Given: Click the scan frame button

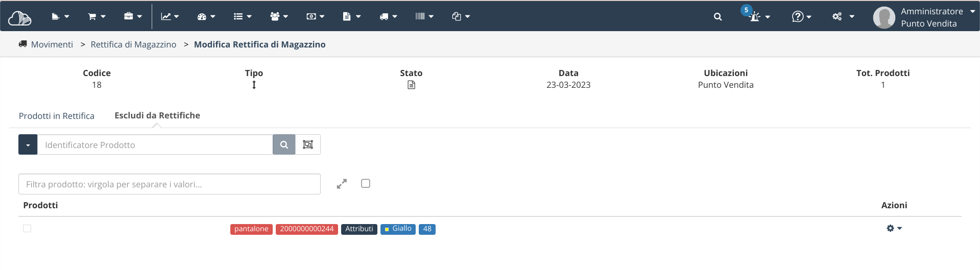Looking at the screenshot, I should [308, 145].
